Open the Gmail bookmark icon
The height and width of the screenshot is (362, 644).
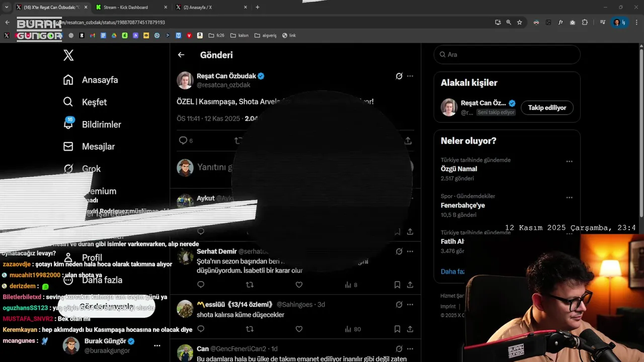(x=92, y=36)
